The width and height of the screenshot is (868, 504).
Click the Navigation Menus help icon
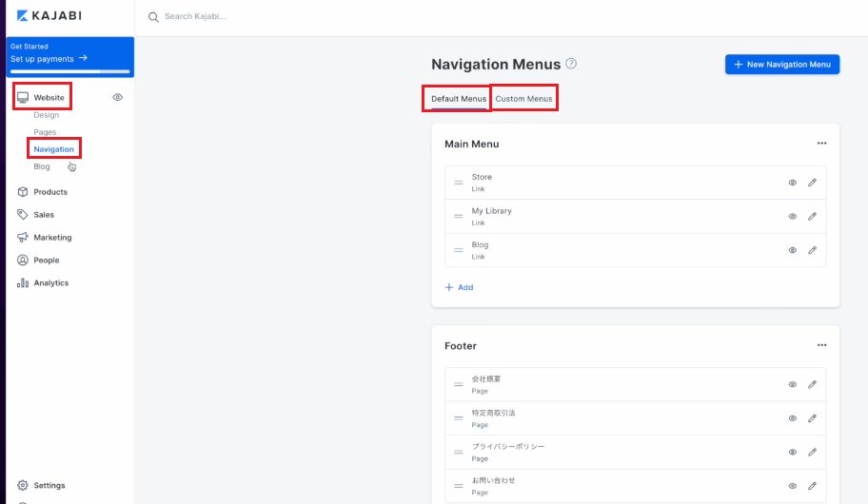point(571,64)
